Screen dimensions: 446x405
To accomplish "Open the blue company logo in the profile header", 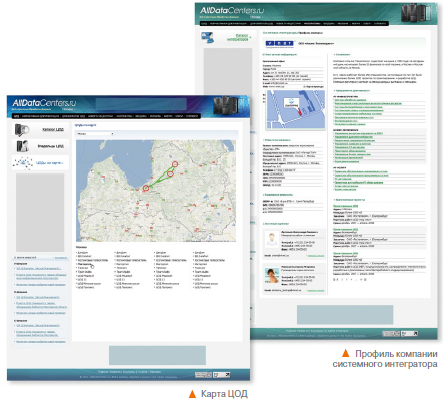I will [x=279, y=43].
